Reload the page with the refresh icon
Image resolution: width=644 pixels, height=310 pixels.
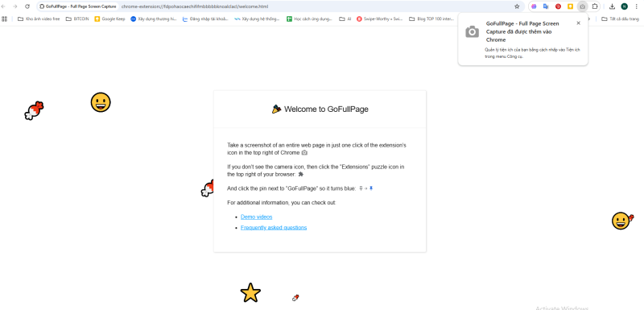point(27,6)
